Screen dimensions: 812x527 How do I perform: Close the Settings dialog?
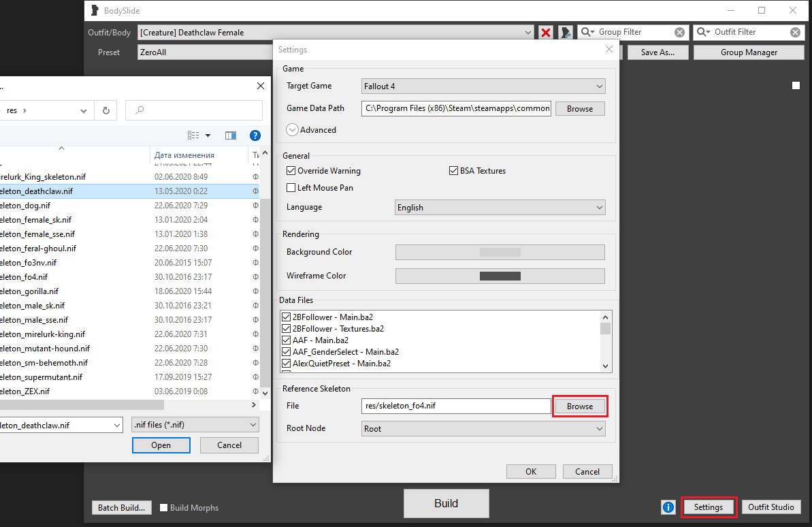point(609,49)
